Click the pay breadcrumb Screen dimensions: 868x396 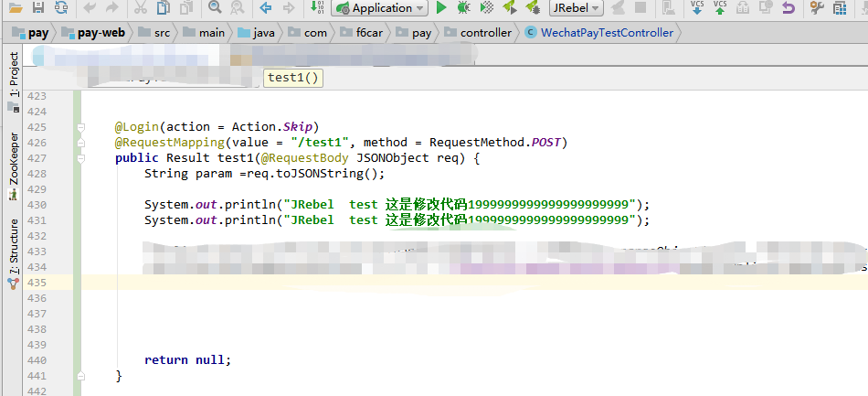click(x=31, y=33)
